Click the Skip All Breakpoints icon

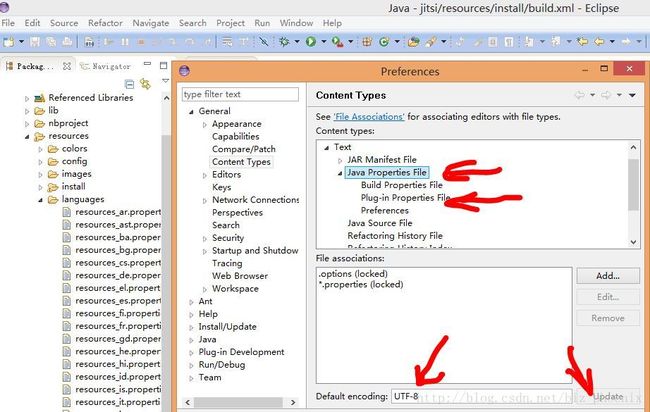[x=264, y=41]
